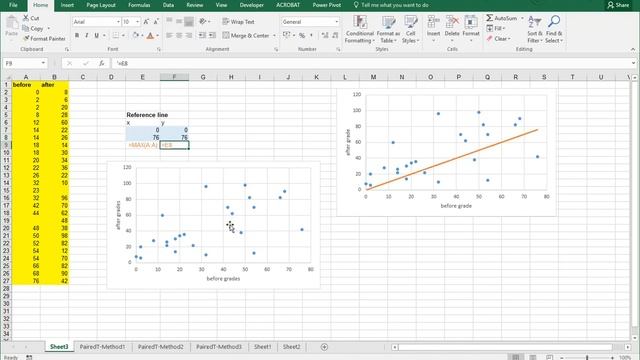Open the Fill dropdown
The width and height of the screenshot is (640, 360).
(496, 28)
